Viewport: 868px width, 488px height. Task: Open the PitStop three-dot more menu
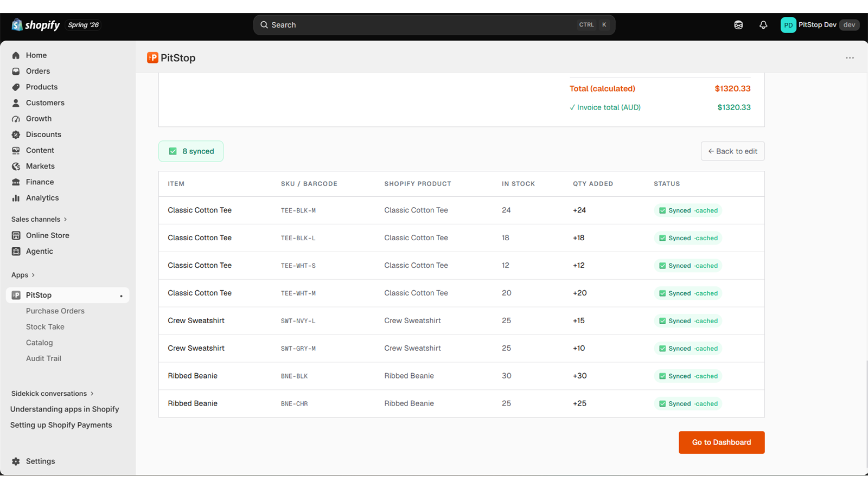coord(850,58)
